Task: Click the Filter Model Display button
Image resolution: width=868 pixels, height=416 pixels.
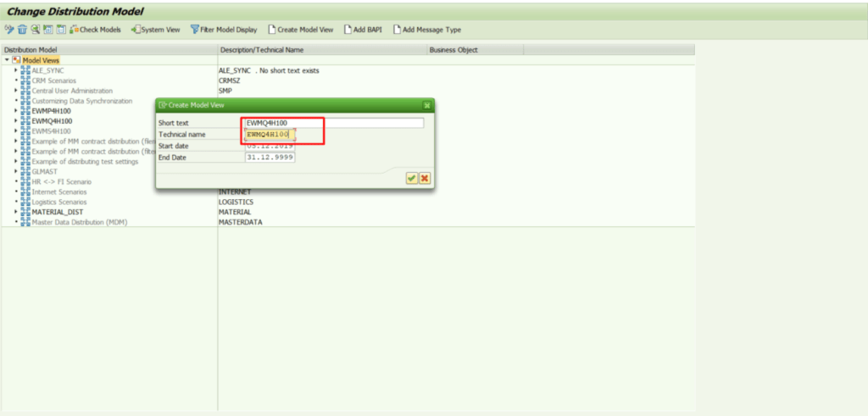Action: pyautogui.click(x=225, y=30)
